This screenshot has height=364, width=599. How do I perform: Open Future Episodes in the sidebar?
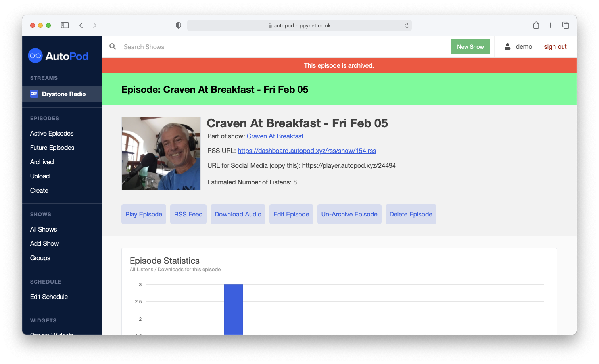point(52,148)
